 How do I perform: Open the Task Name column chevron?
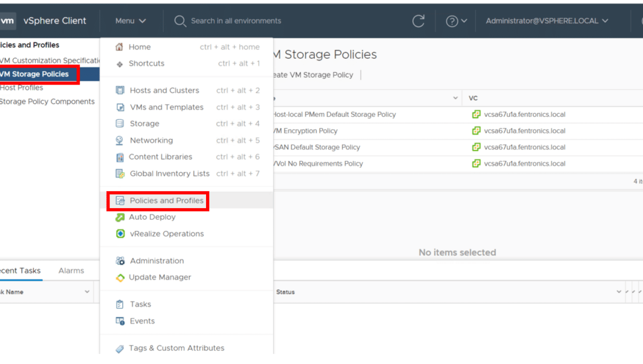pos(87,292)
